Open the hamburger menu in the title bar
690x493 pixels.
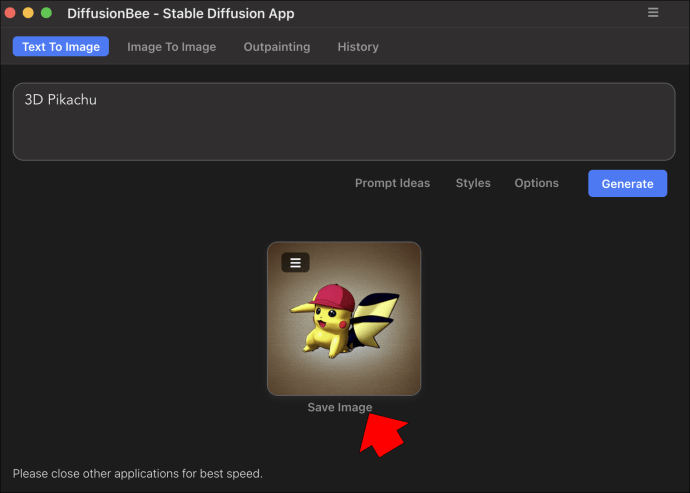point(653,13)
